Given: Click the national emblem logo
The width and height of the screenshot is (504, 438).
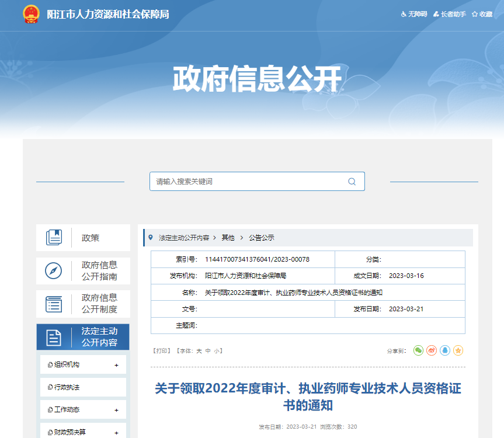Looking at the screenshot, I should click(x=31, y=14).
